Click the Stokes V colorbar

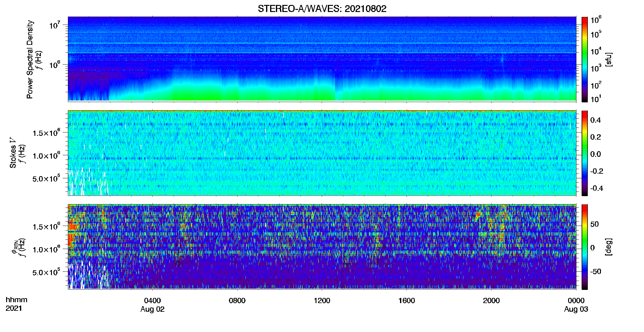[585, 153]
